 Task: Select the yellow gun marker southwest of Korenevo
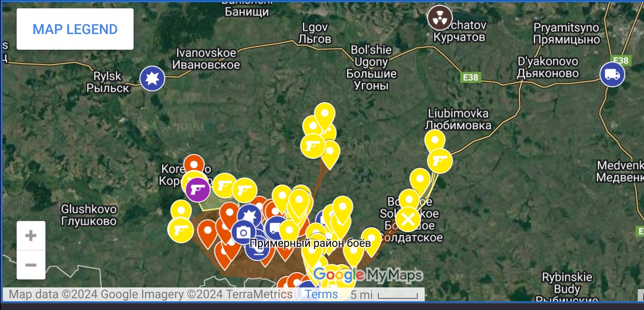pyautogui.click(x=181, y=230)
